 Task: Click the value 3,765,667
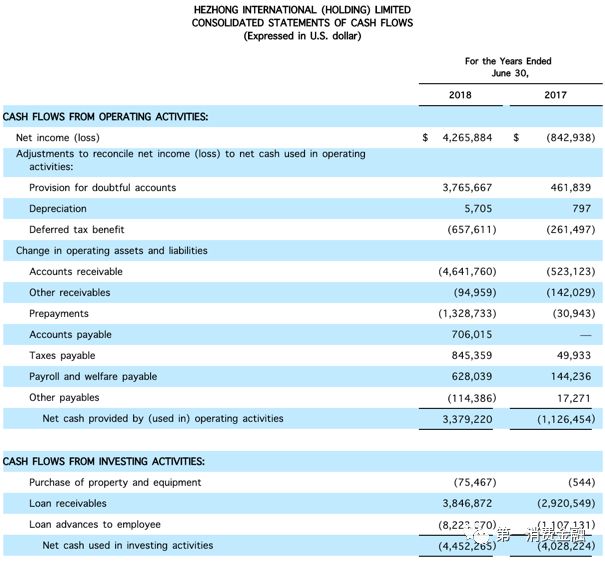click(x=467, y=188)
